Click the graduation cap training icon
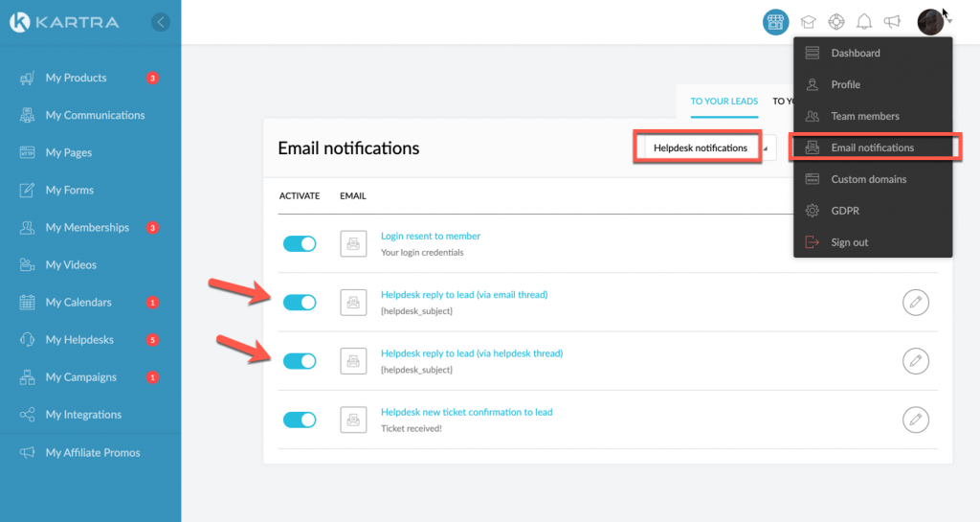The image size is (980, 522). coord(808,22)
